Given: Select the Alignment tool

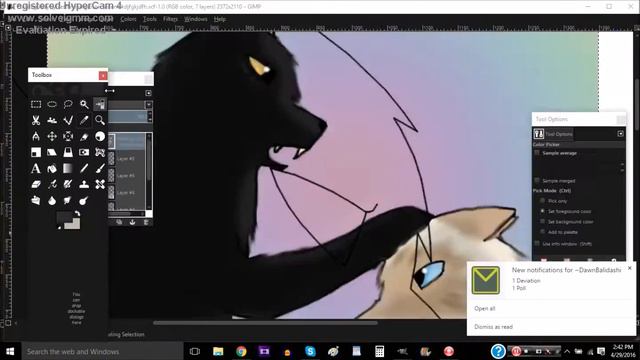Looking at the screenshot, I should click(68, 136).
